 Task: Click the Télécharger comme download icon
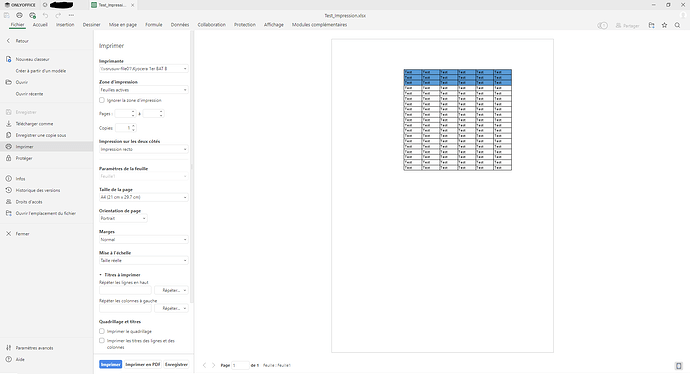pyautogui.click(x=8, y=124)
